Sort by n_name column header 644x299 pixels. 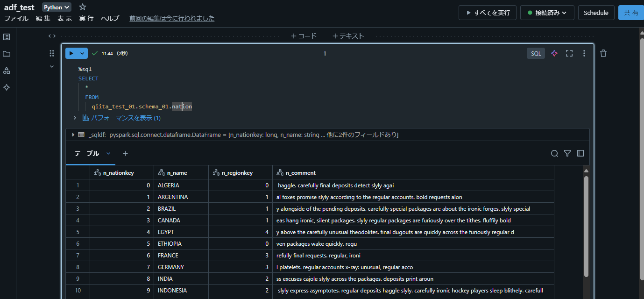[x=181, y=172]
